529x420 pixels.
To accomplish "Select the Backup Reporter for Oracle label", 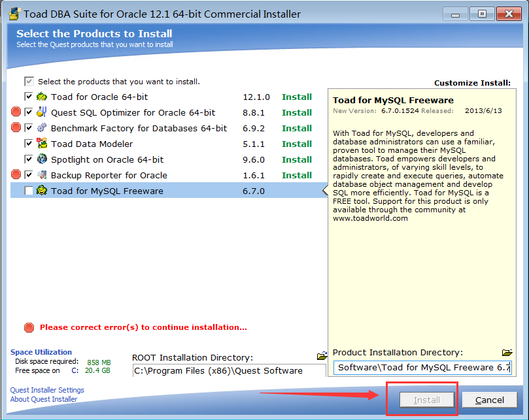I will (x=109, y=175).
